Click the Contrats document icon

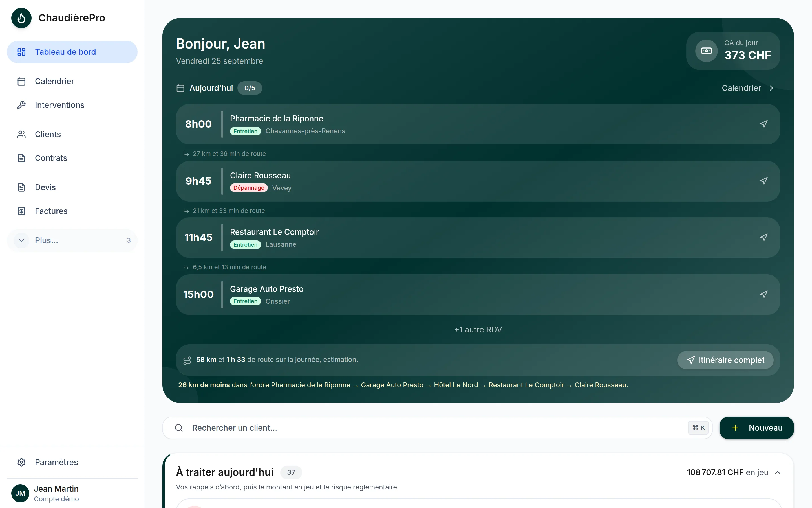(21, 158)
